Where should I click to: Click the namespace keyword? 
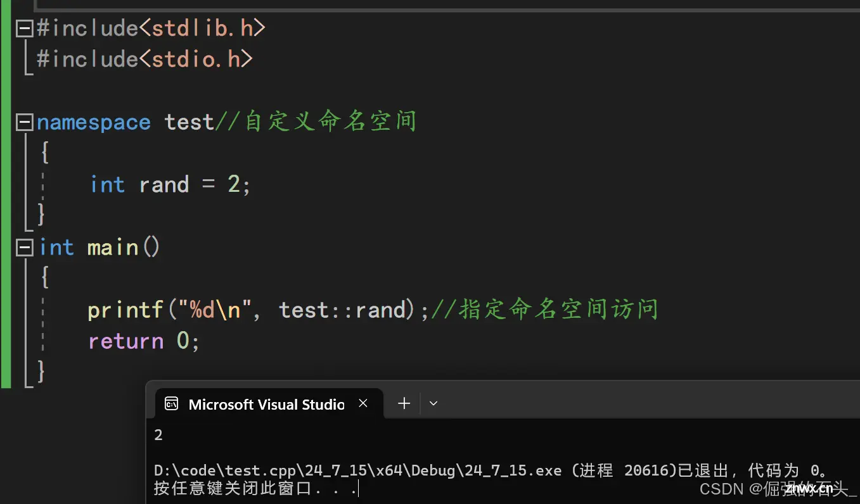coord(94,122)
